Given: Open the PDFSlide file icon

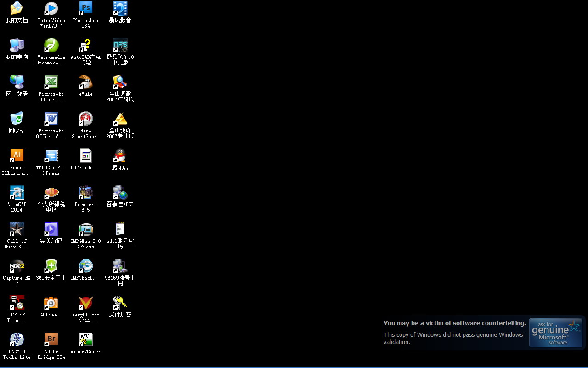Looking at the screenshot, I should point(85,155).
